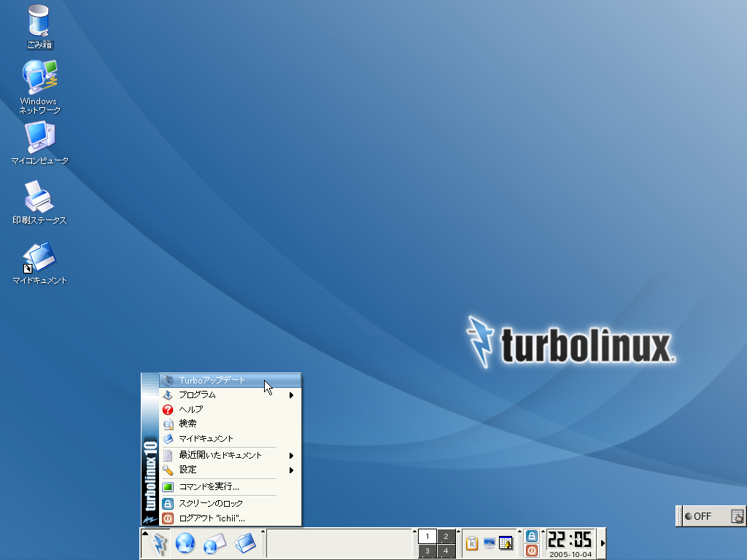Expand the 最近開いたドキュメント submenu arrow

tap(291, 456)
